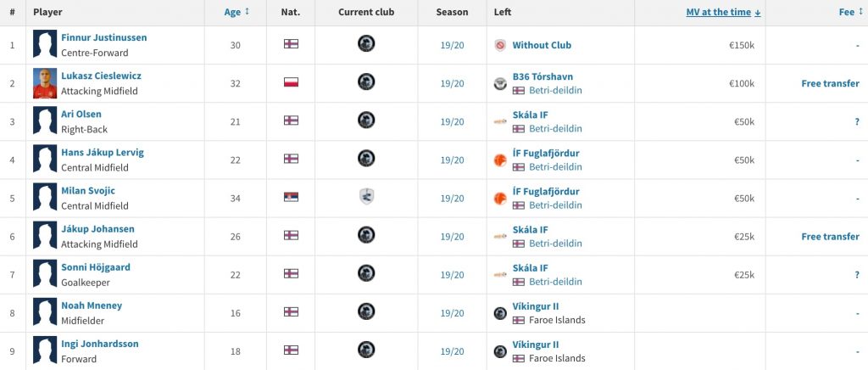Open Betri-deildin league link under B36 Tórshavn
The image size is (868, 370).
(x=555, y=90)
